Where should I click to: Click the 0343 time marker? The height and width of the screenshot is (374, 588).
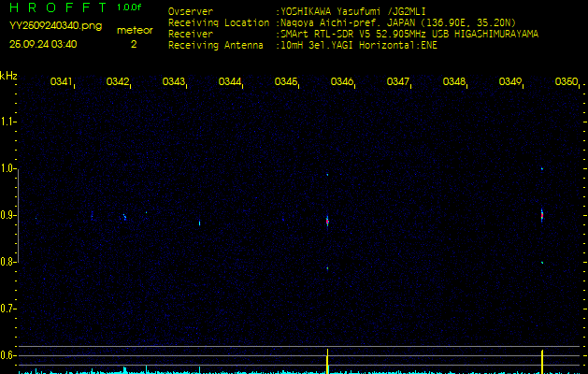click(174, 81)
